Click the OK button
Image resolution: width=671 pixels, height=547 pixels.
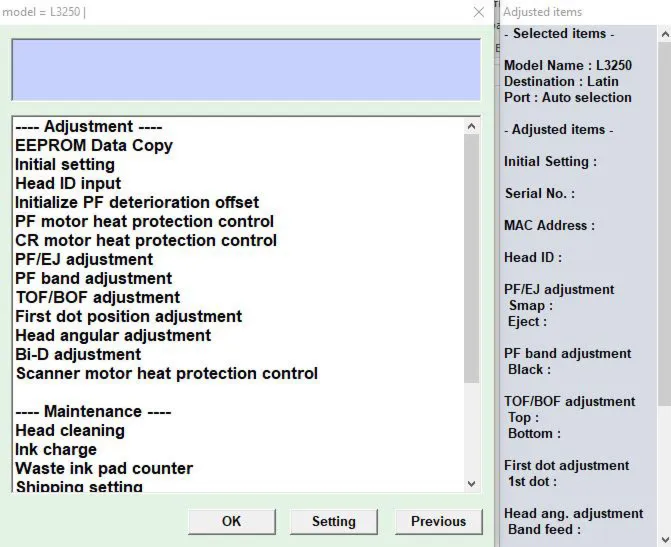pyautogui.click(x=232, y=521)
